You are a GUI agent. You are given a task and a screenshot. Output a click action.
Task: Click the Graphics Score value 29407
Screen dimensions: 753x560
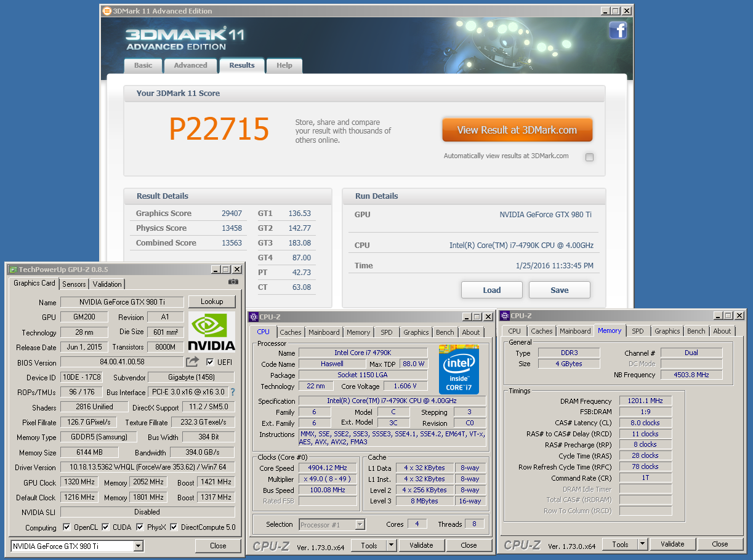point(232,214)
